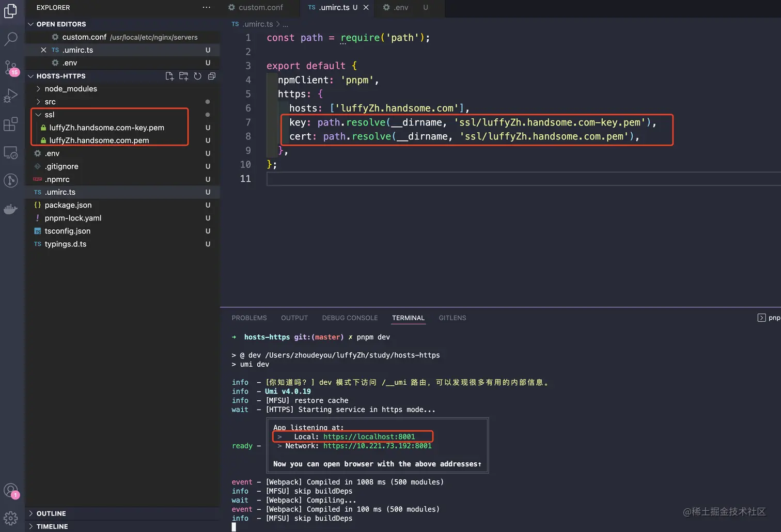Image resolution: width=781 pixels, height=532 pixels.
Task: Open the Accounts icon in activity bar
Action: pos(11,490)
